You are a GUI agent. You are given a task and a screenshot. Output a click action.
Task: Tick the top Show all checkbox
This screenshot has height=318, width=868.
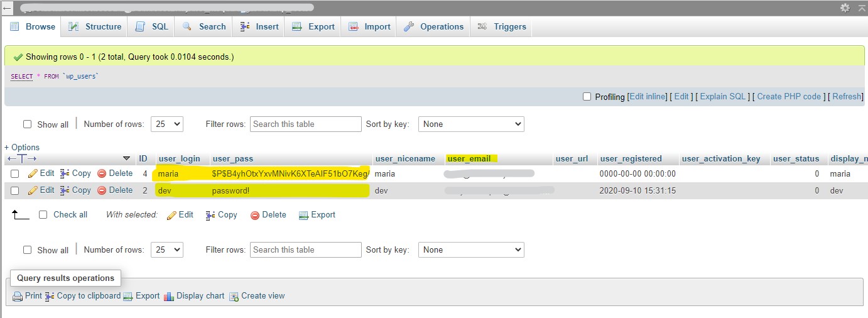(28, 124)
